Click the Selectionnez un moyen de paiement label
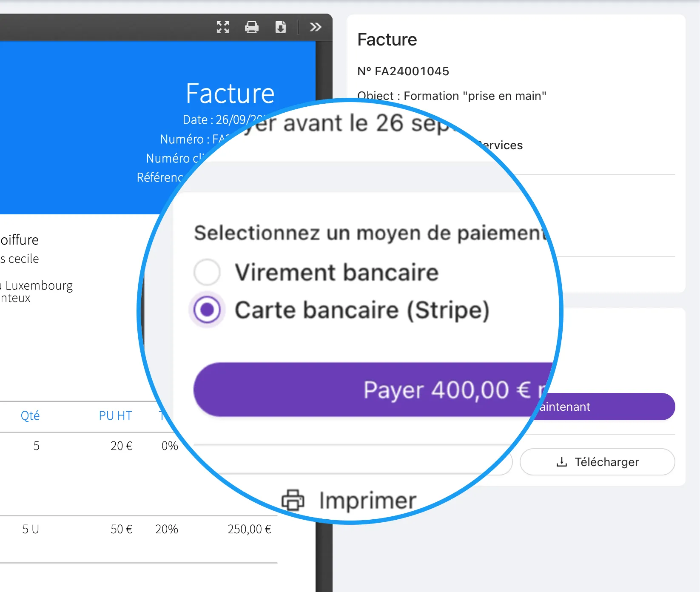 pyautogui.click(x=370, y=233)
